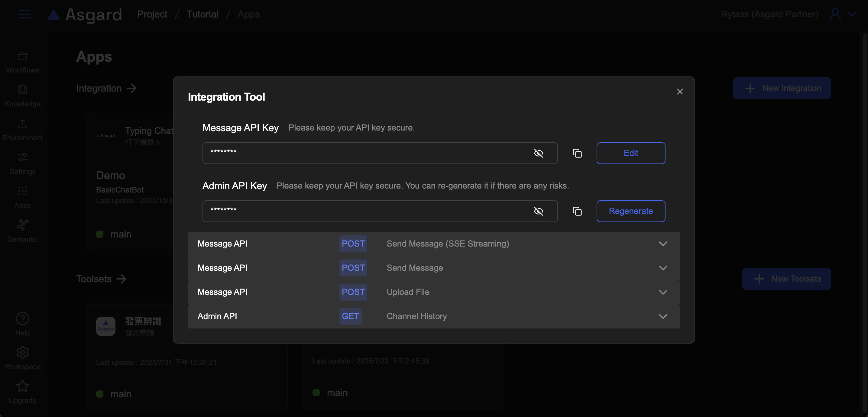The image size is (868, 417).
Task: Navigate to Project breadcrumb
Action: pos(152,14)
